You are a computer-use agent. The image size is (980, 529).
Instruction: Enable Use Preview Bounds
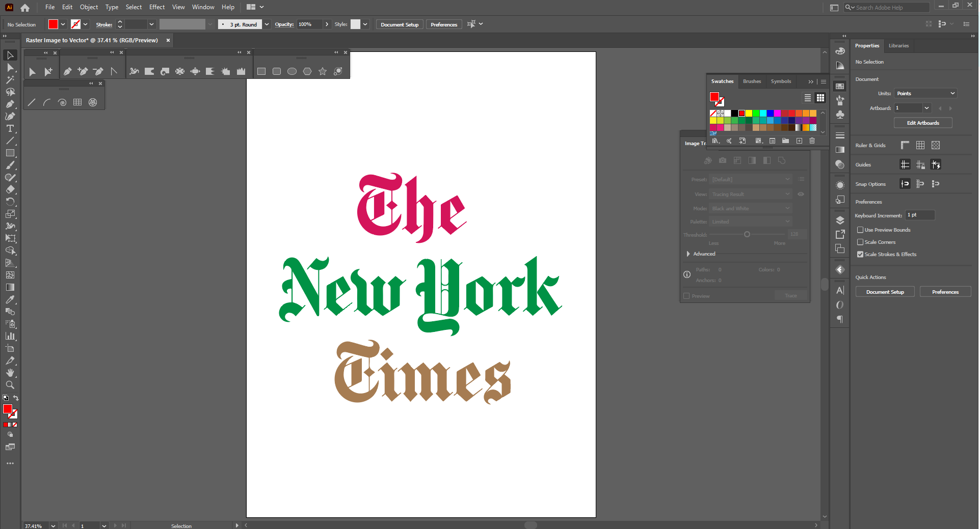pyautogui.click(x=860, y=230)
